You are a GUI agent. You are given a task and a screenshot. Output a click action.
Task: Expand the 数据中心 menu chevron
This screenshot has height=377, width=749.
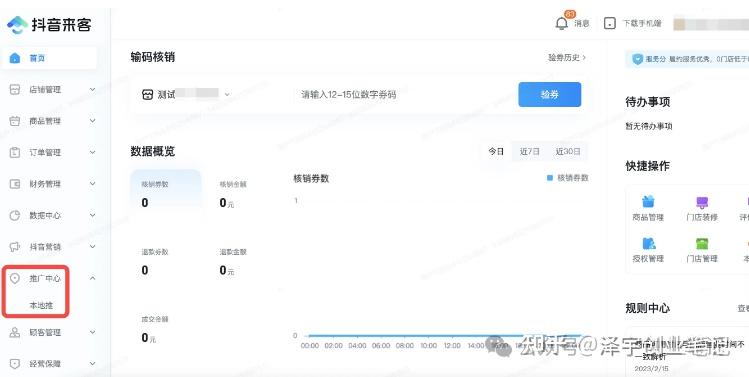point(93,215)
